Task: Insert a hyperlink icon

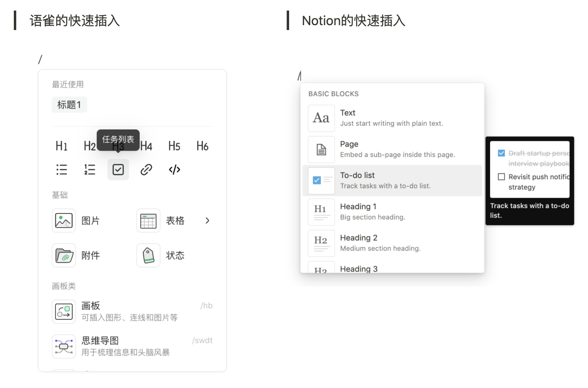Action: (146, 169)
